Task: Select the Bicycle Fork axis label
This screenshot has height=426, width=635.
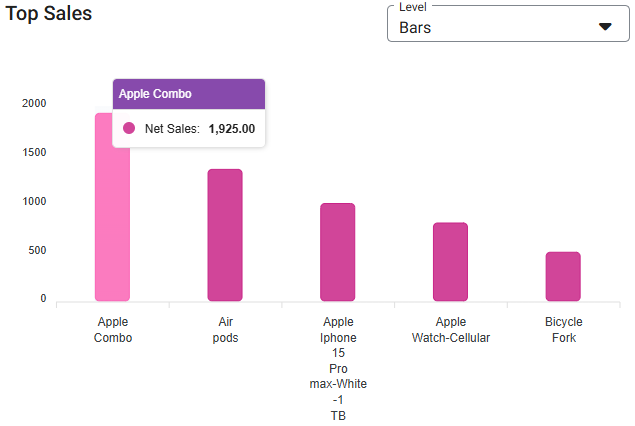Action: [563, 330]
